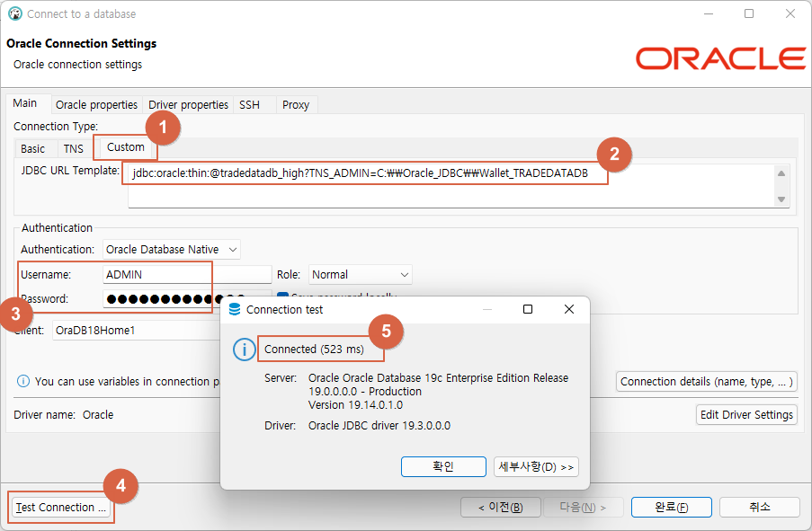Select the TNS connection type tab
Viewport: 812px width, 531px height.
click(74, 149)
